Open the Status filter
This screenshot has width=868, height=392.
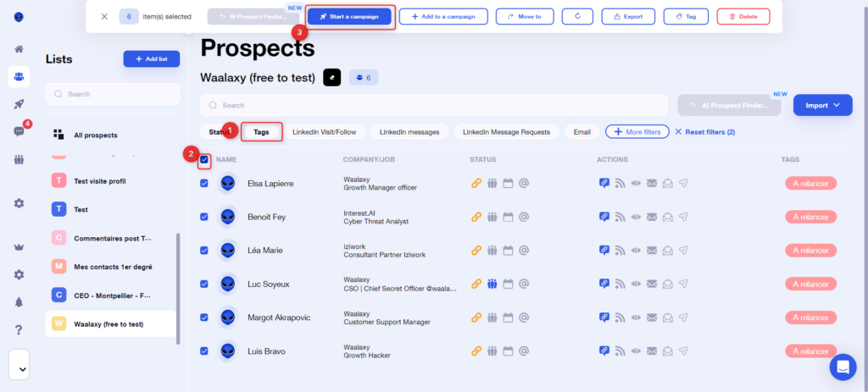coord(219,132)
